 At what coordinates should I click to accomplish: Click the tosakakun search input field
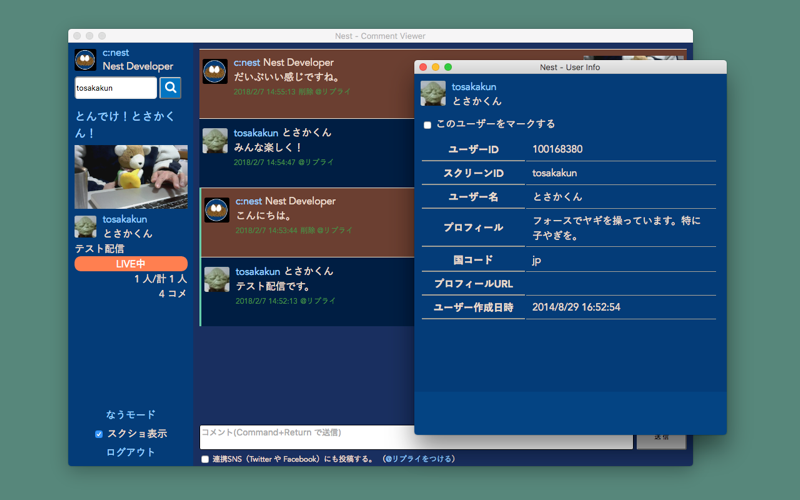click(116, 88)
